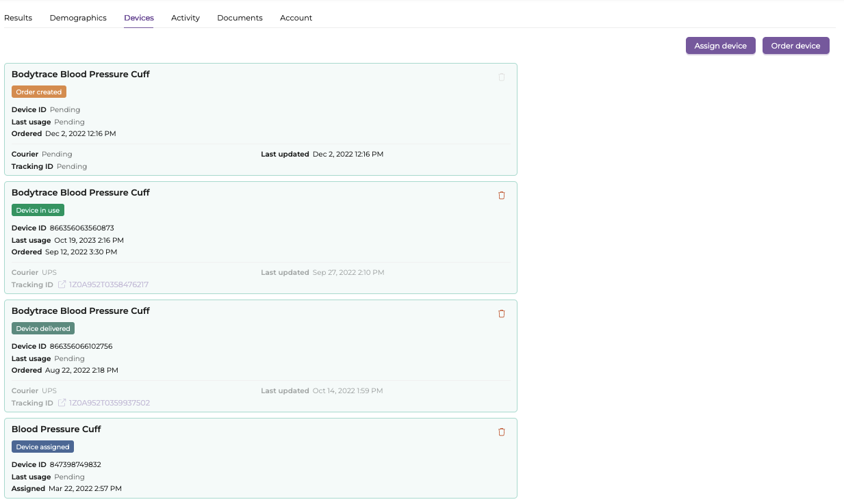Image resolution: width=844 pixels, height=504 pixels.
Task: Open tracking link 1Z0A952T0359937502
Action: pos(110,403)
